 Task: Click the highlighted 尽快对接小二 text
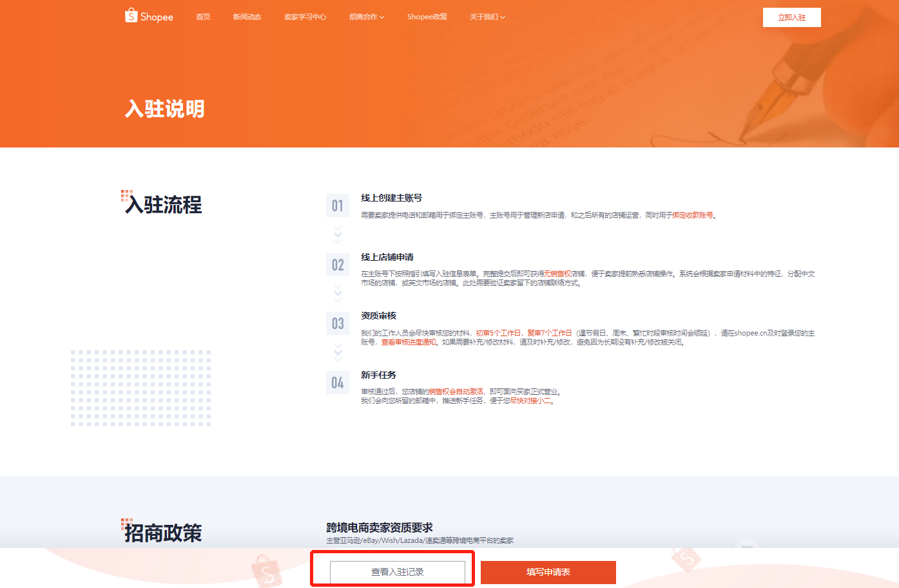point(530,401)
